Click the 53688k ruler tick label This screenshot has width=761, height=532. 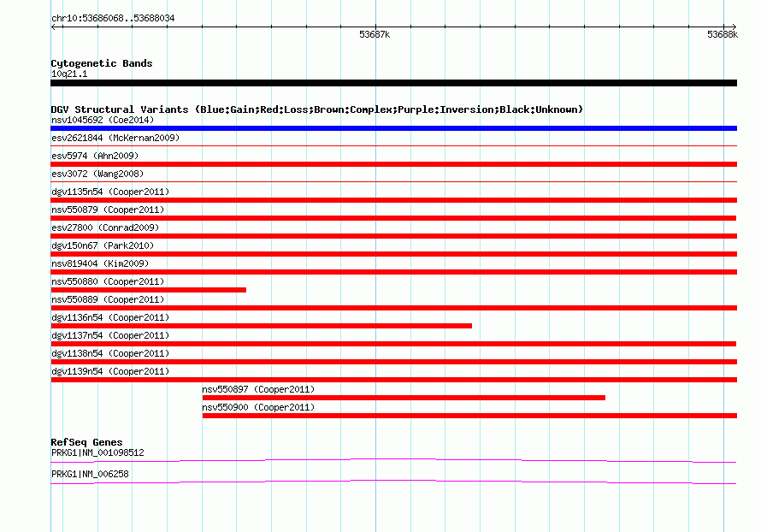pyautogui.click(x=723, y=34)
